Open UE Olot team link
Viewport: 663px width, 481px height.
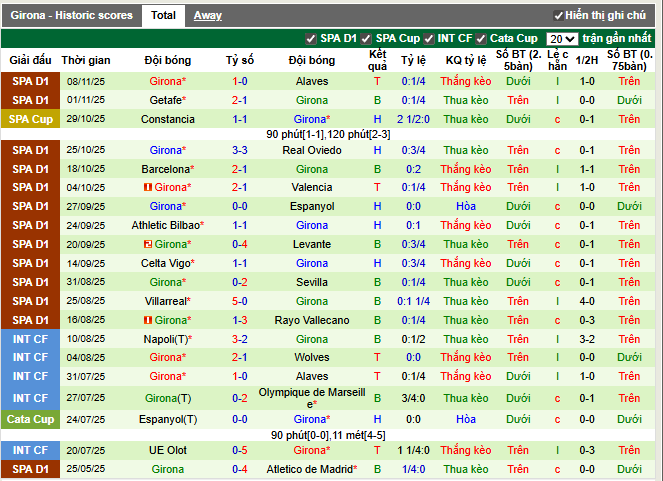pyautogui.click(x=168, y=450)
